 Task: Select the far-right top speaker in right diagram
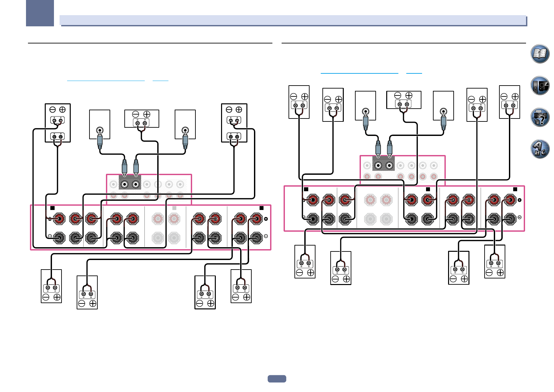(x=509, y=102)
